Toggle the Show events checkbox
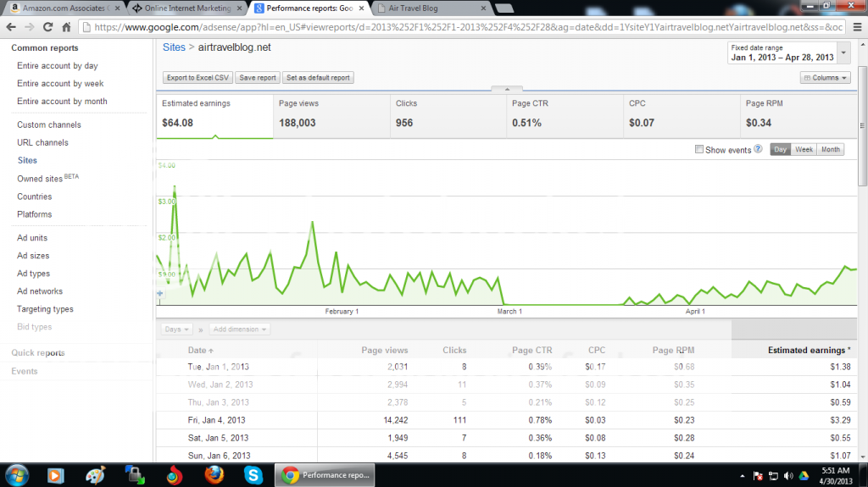 (699, 149)
